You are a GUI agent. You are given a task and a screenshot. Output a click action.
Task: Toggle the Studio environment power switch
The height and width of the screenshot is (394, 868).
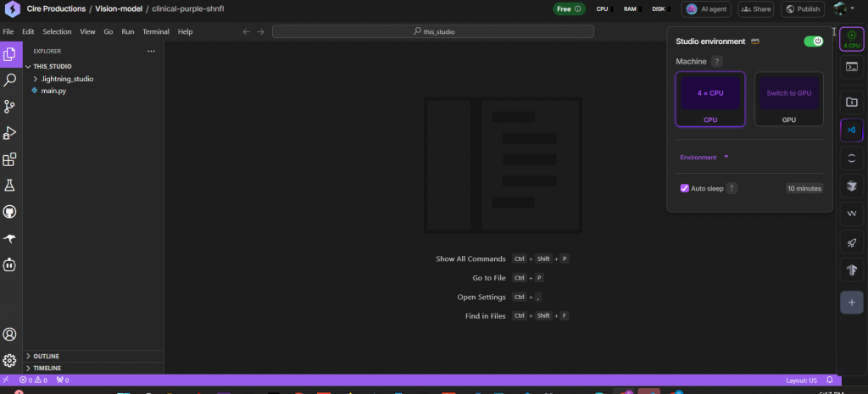813,41
